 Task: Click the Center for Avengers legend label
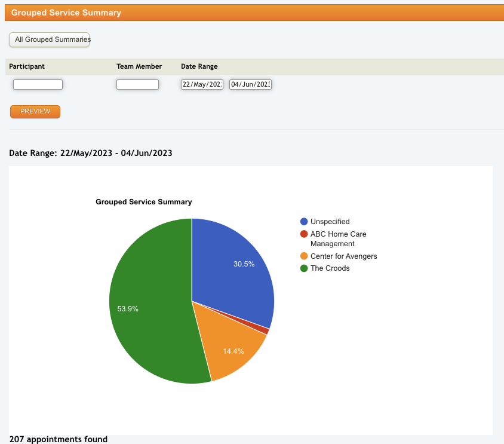[343, 256]
